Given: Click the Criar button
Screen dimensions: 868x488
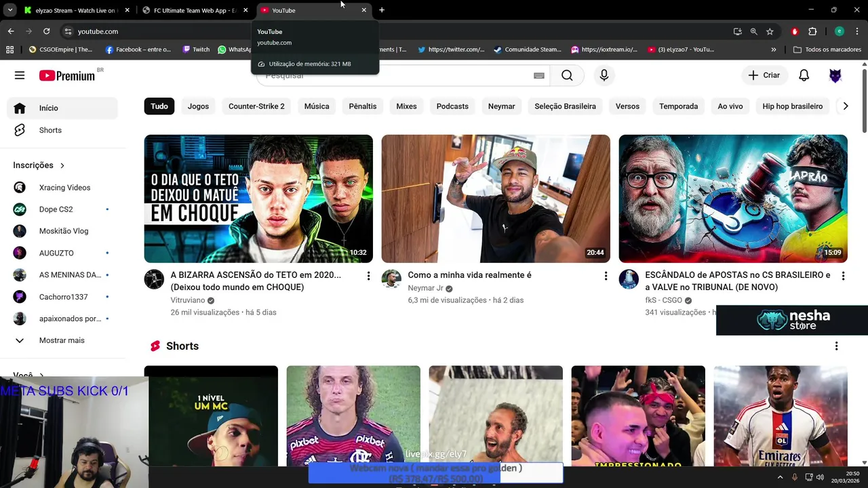Looking at the screenshot, I should click(x=764, y=75).
